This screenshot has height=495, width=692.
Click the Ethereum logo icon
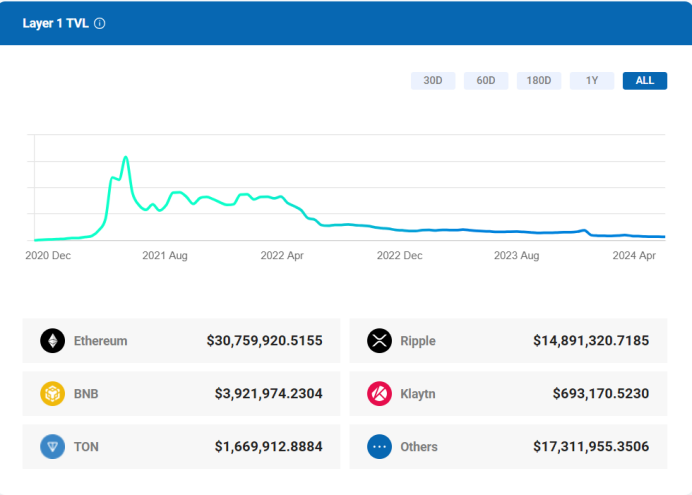coord(52,341)
